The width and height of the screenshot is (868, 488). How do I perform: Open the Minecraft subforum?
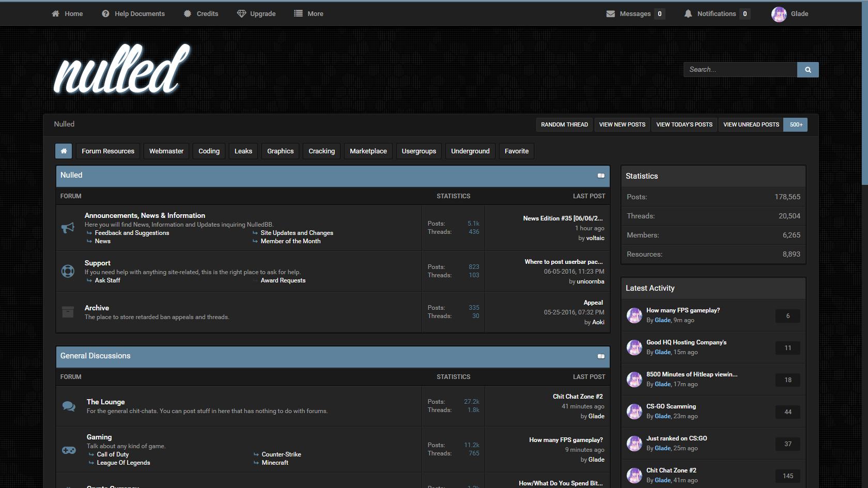click(x=275, y=463)
